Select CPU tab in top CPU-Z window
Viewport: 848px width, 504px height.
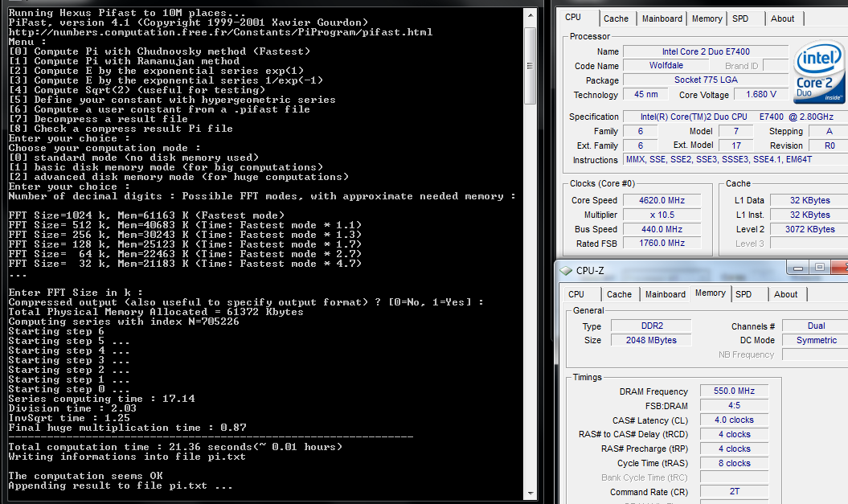573,18
